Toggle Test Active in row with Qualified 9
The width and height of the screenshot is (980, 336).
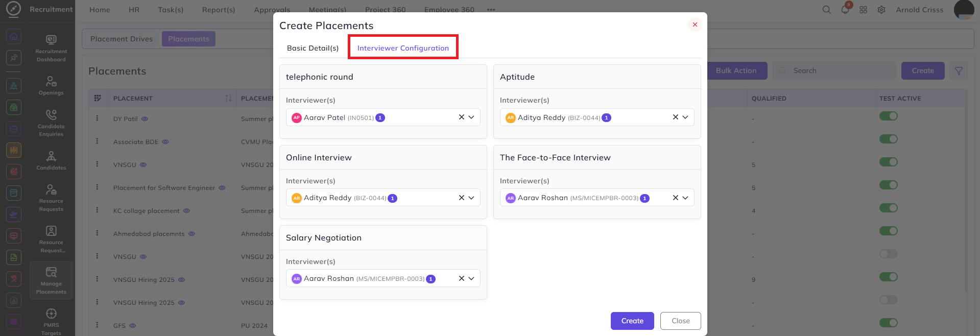pos(888,277)
